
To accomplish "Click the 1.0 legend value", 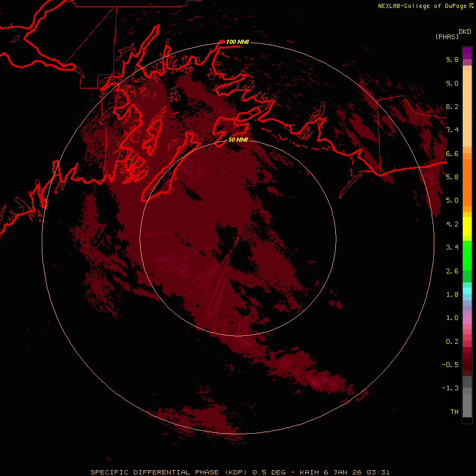I will (452, 317).
